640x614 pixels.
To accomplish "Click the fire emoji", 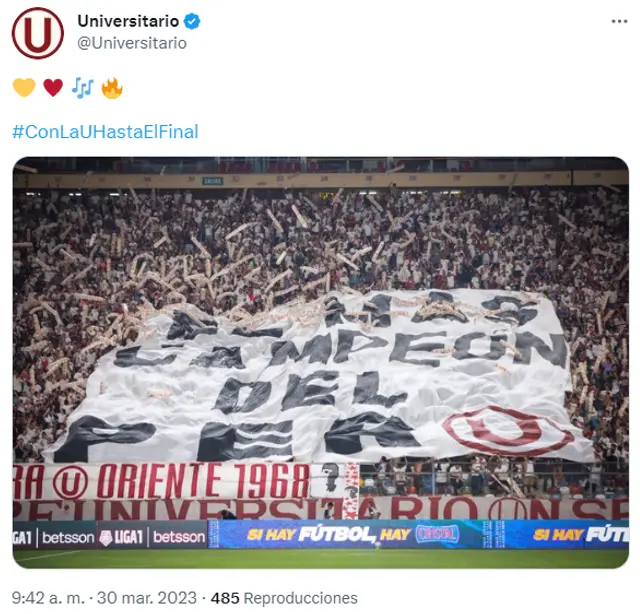I will coord(112,87).
